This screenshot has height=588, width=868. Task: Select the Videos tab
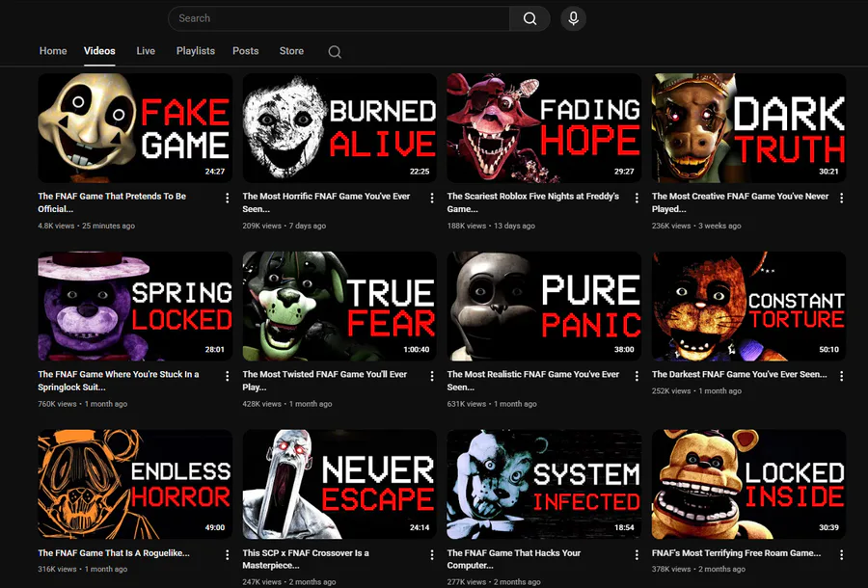pyautogui.click(x=99, y=51)
